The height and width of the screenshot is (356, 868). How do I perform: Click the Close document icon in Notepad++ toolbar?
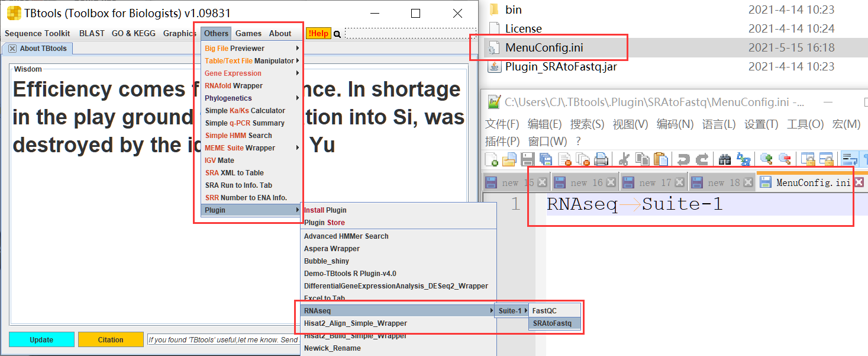click(x=564, y=159)
